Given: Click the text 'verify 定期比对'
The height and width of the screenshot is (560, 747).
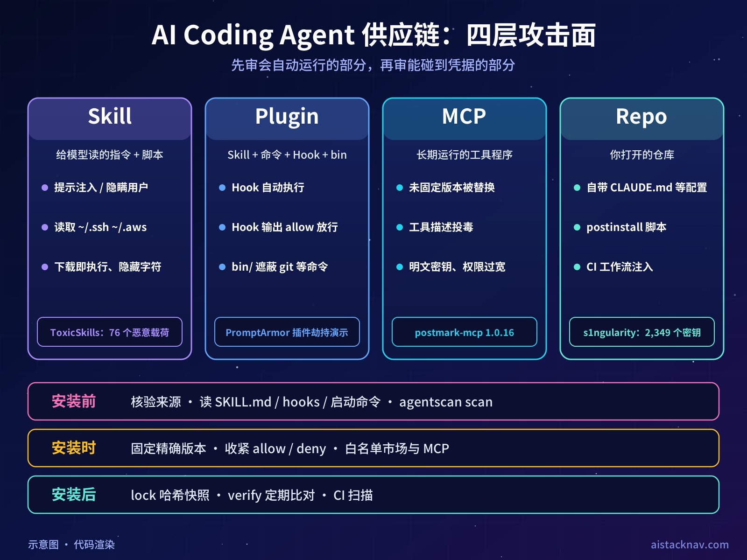Looking at the screenshot, I should pos(271,496).
